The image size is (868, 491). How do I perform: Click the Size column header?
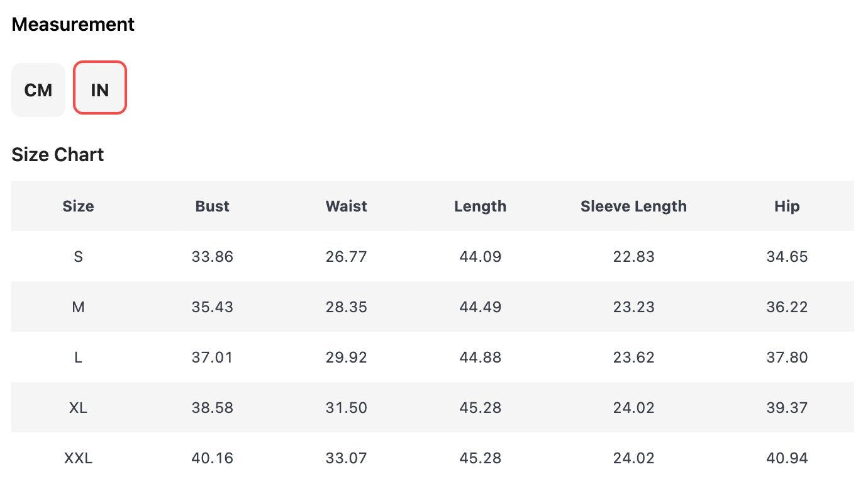click(x=78, y=206)
